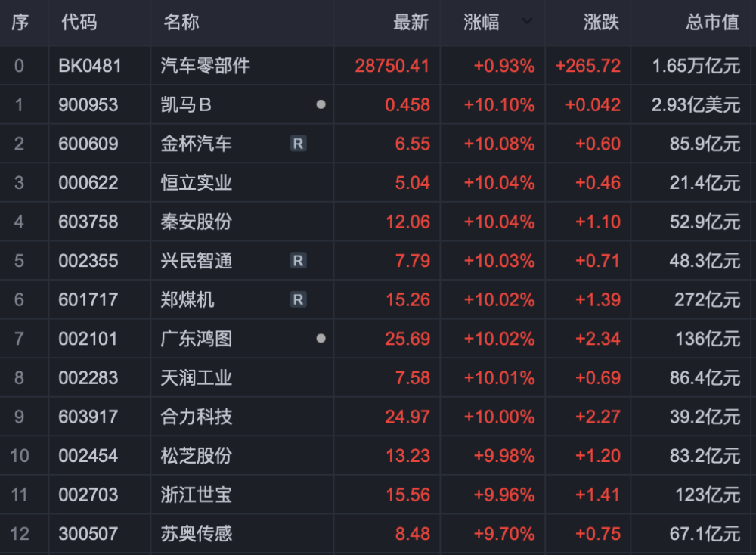756x555 pixels.
Task: Sort by the 涨跌 column header
Action: [x=601, y=23]
